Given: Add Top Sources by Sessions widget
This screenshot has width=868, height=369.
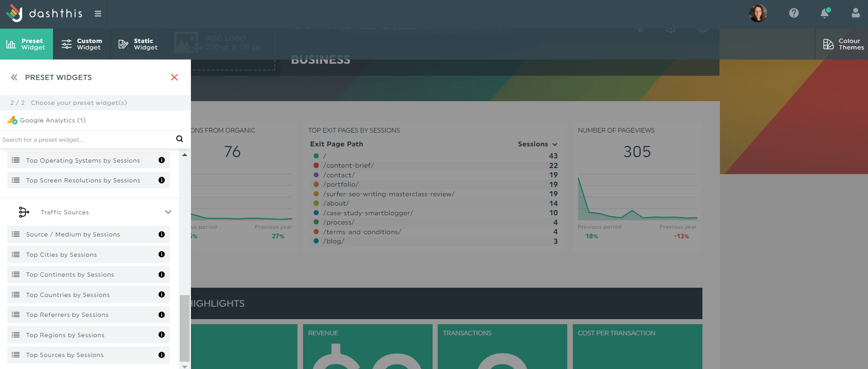Looking at the screenshot, I should pyautogui.click(x=89, y=355).
